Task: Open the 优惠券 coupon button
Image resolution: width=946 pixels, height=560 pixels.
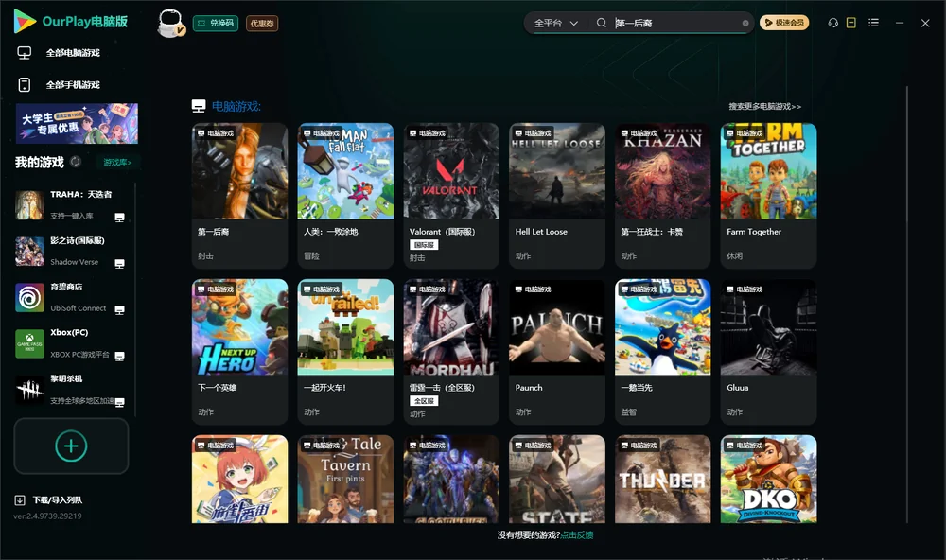Action: click(262, 24)
